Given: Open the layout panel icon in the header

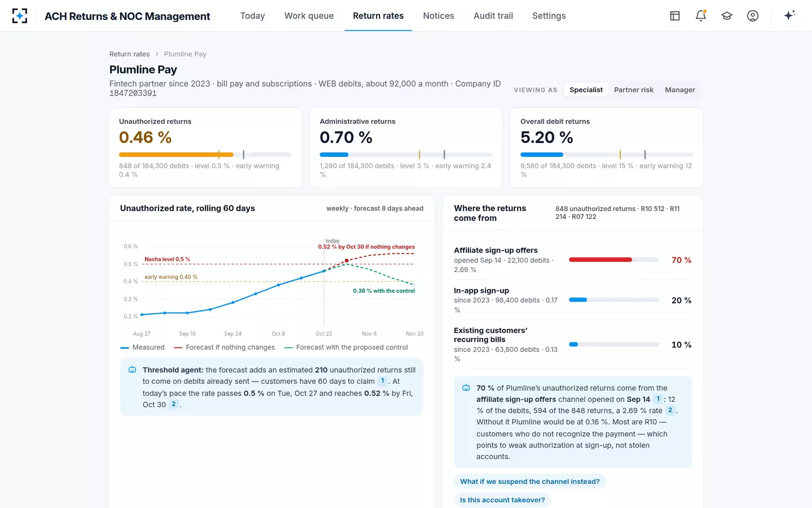Looking at the screenshot, I should pos(675,16).
